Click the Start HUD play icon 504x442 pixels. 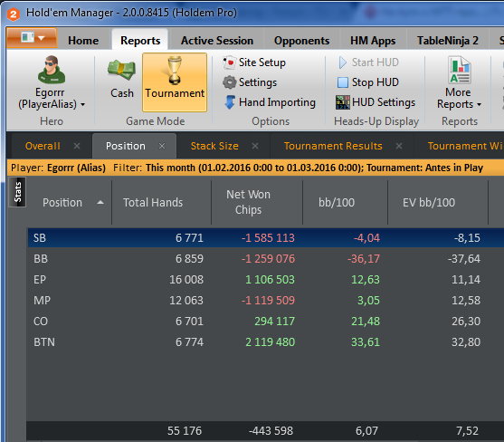[x=343, y=62]
